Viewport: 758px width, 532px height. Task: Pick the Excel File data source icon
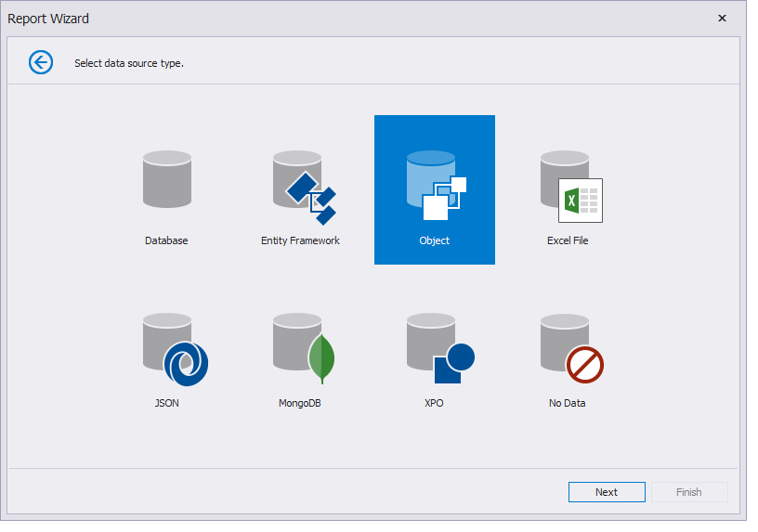[571, 187]
